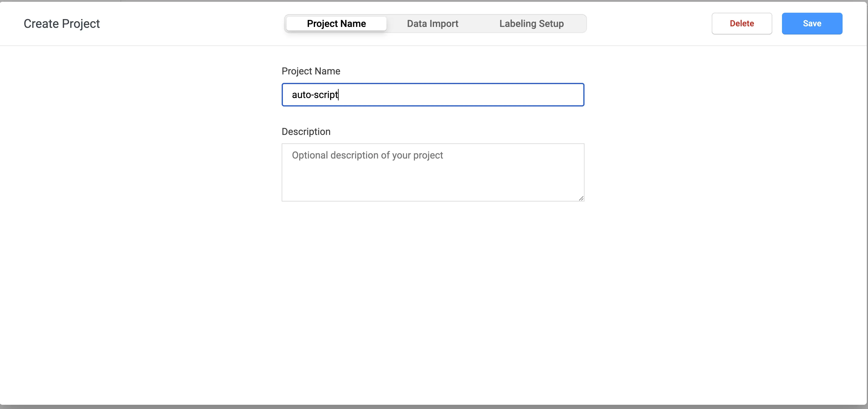Go to the Data Import step
The width and height of the screenshot is (868, 409).
[432, 24]
